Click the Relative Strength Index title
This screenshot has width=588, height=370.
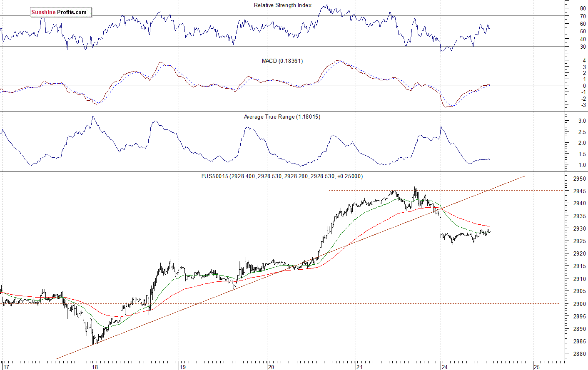(x=283, y=5)
